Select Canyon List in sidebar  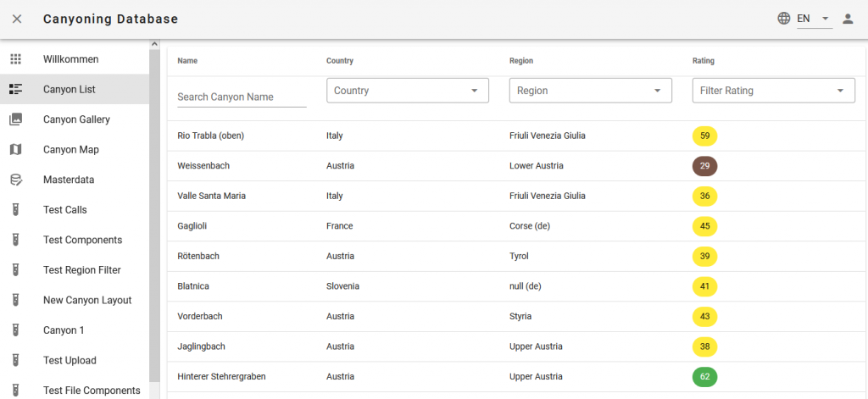tap(70, 90)
